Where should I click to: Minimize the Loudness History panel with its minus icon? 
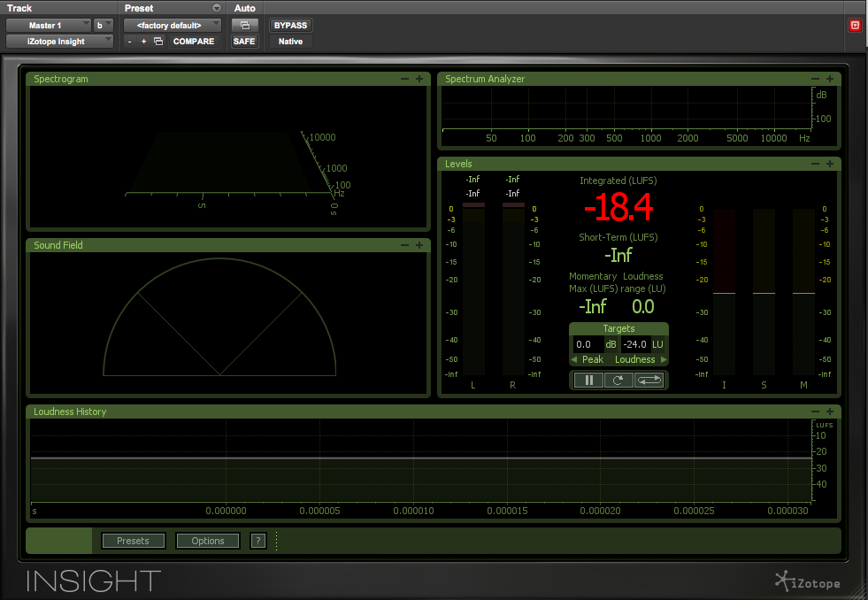coord(816,412)
